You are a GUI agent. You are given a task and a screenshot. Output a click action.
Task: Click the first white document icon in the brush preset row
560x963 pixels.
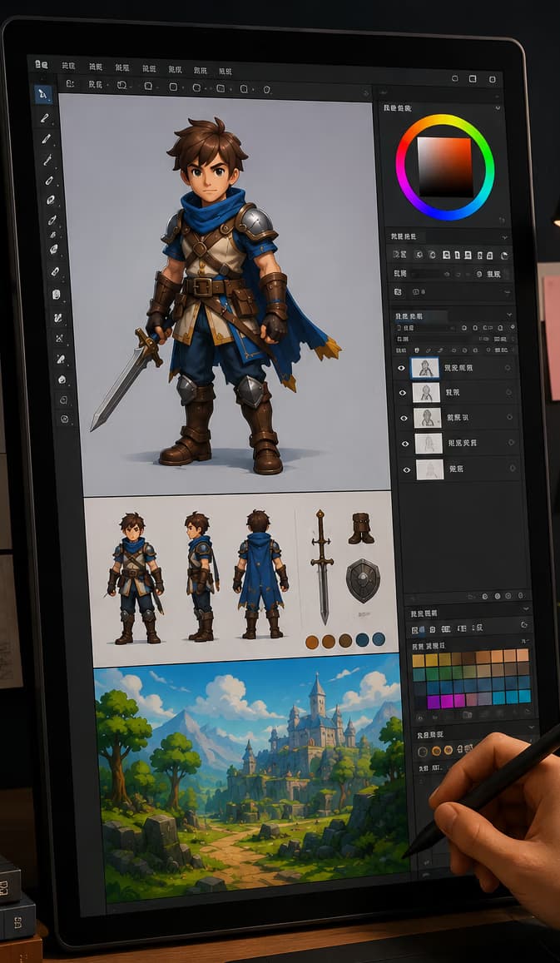coord(446,254)
